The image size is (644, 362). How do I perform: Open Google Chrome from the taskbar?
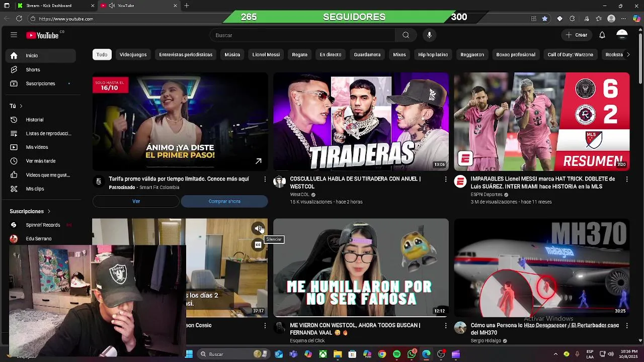click(382, 354)
